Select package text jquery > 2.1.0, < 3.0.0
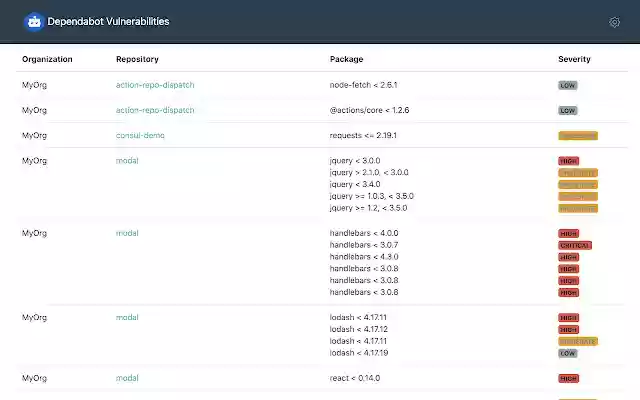The width and height of the screenshot is (640, 400). pos(369,173)
